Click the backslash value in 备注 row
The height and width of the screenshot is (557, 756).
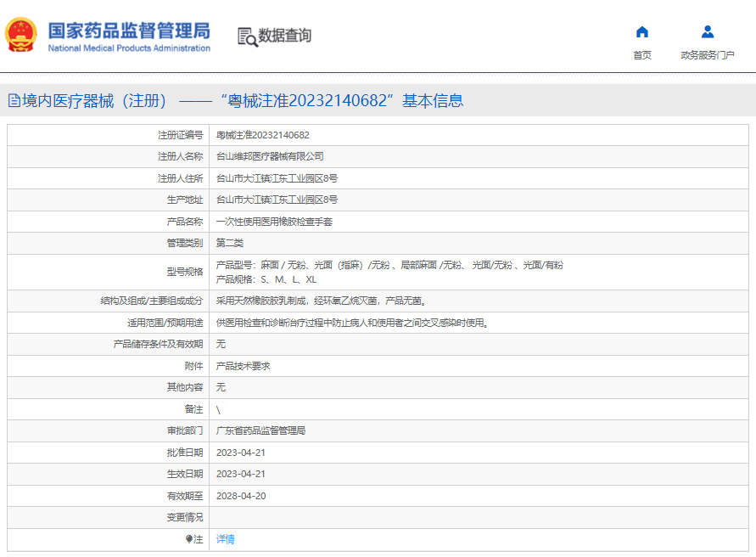coord(218,410)
